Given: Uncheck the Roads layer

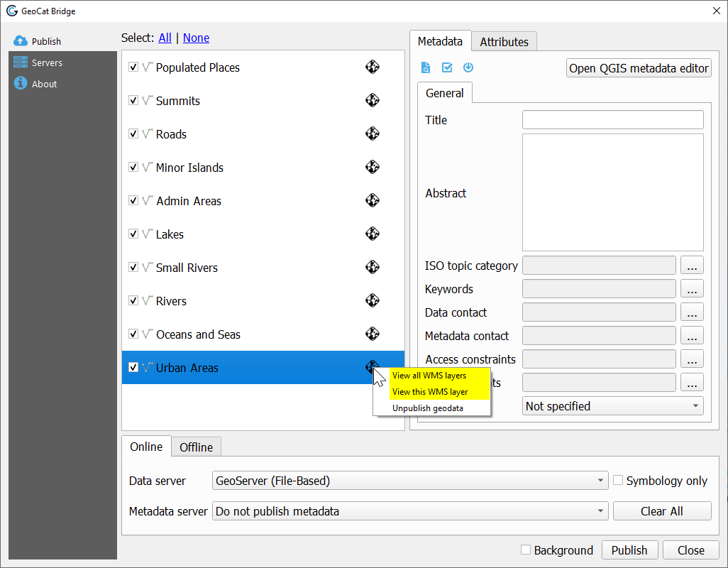Looking at the screenshot, I should click(133, 133).
